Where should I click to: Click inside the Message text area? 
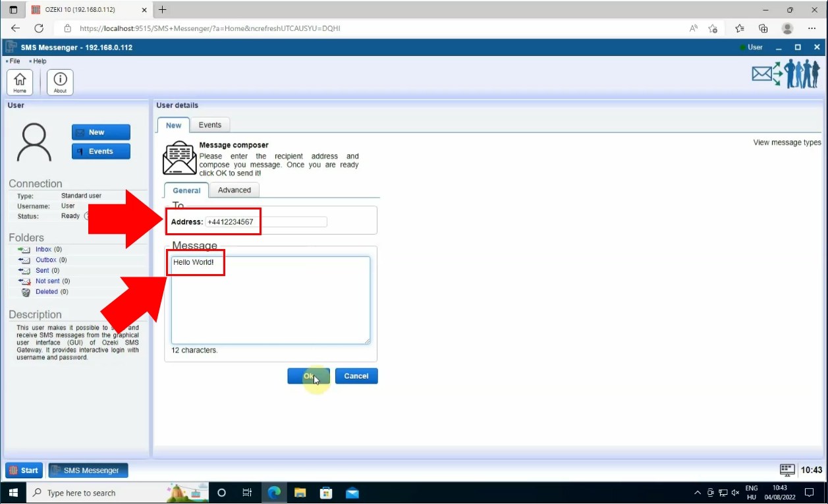pos(271,300)
